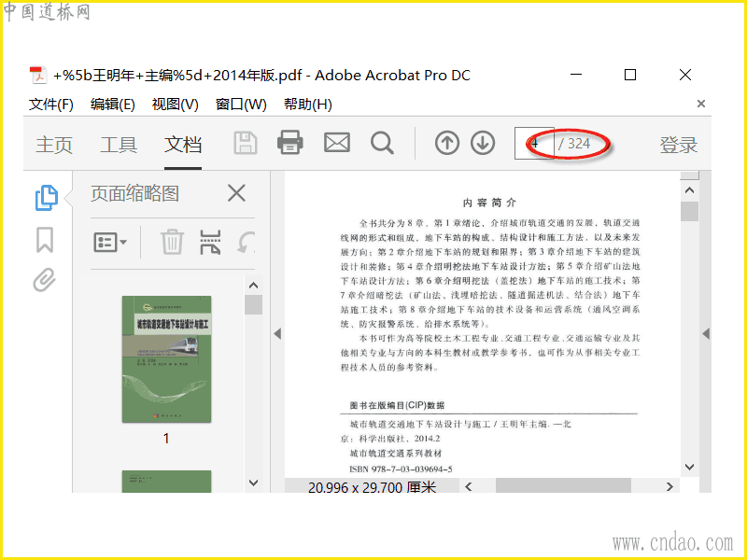The height and width of the screenshot is (560, 747).
Task: Click the insert/extract pages icon
Action: [210, 242]
